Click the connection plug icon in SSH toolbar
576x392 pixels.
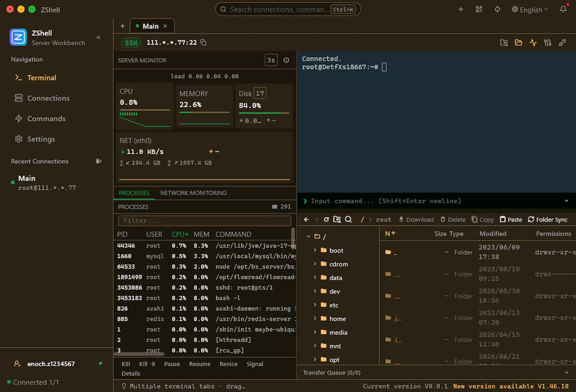(x=562, y=43)
